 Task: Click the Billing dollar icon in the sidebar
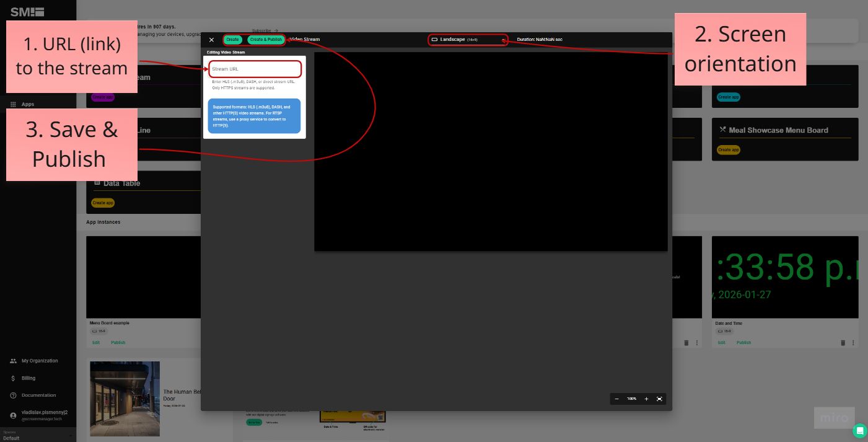[14, 378]
